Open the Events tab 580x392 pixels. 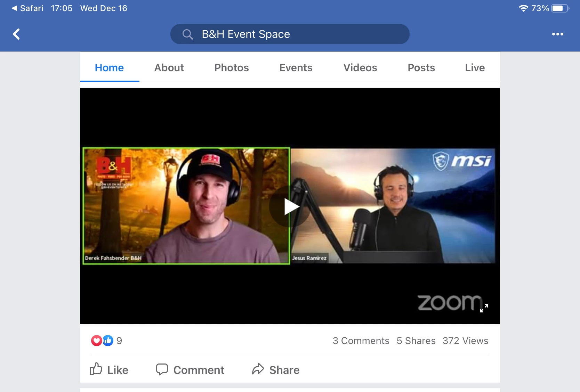(296, 67)
